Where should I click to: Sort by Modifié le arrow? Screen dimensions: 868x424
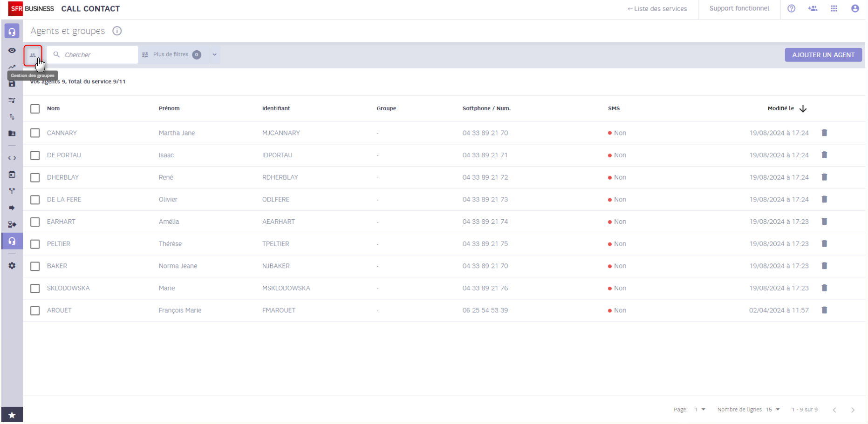(803, 109)
